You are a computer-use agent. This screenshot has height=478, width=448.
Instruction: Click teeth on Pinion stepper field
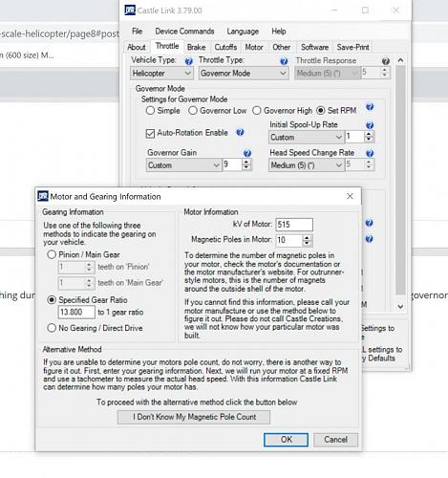(76, 267)
